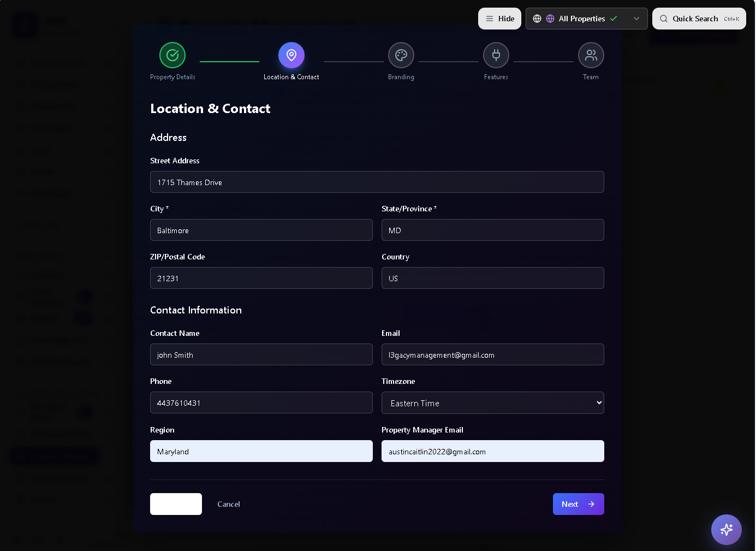Image resolution: width=756 pixels, height=551 pixels.
Task: Click the contact Email input field
Action: (492, 355)
